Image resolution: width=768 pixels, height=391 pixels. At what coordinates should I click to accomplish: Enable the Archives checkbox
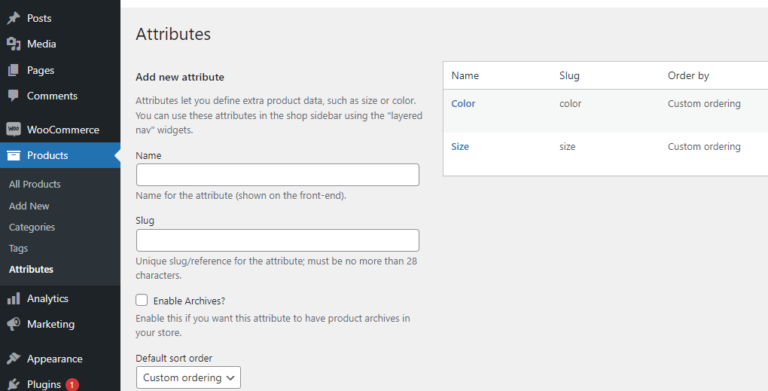142,300
